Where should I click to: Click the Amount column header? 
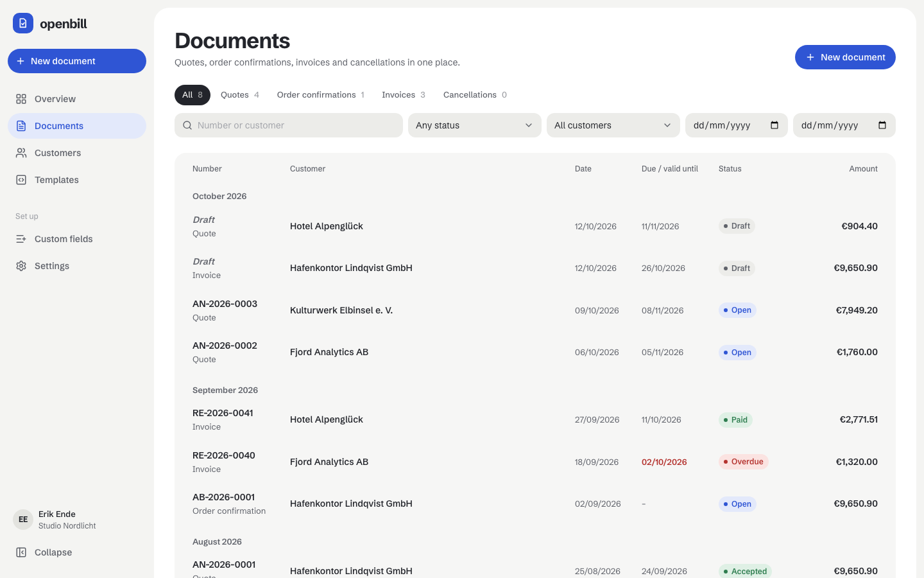(864, 169)
